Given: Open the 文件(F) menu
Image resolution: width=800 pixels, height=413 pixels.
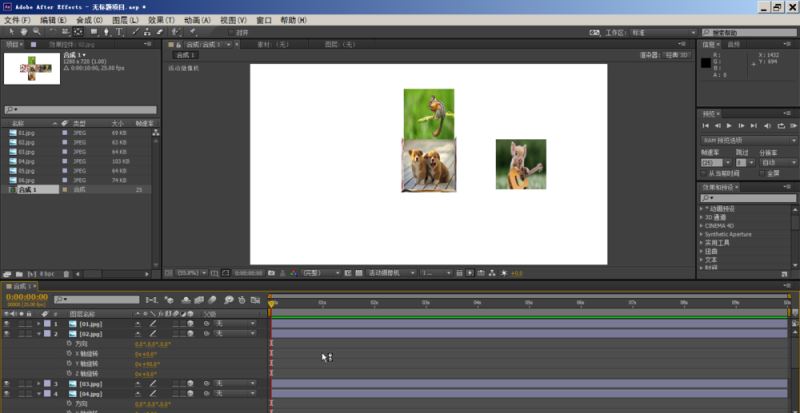Looking at the screenshot, I should (x=17, y=20).
